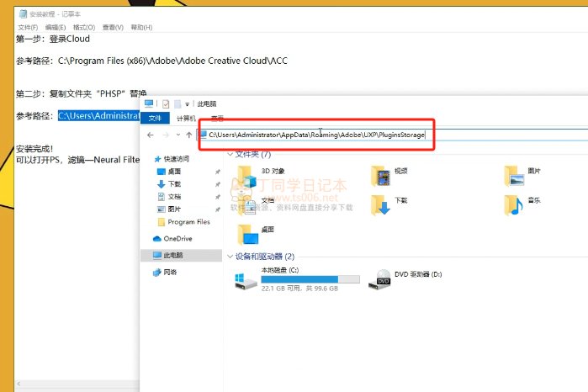Image resolution: width=588 pixels, height=392 pixels.
Task: Click the C: drive capacity usage bar
Action: pyautogui.click(x=310, y=279)
